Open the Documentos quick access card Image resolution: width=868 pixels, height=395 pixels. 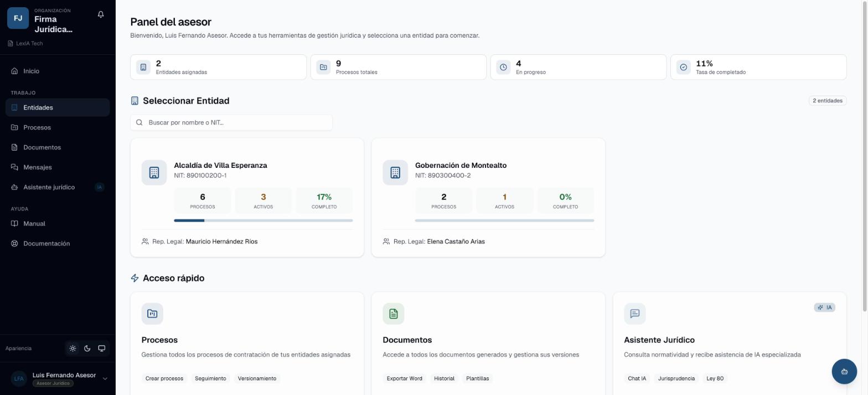[488, 343]
